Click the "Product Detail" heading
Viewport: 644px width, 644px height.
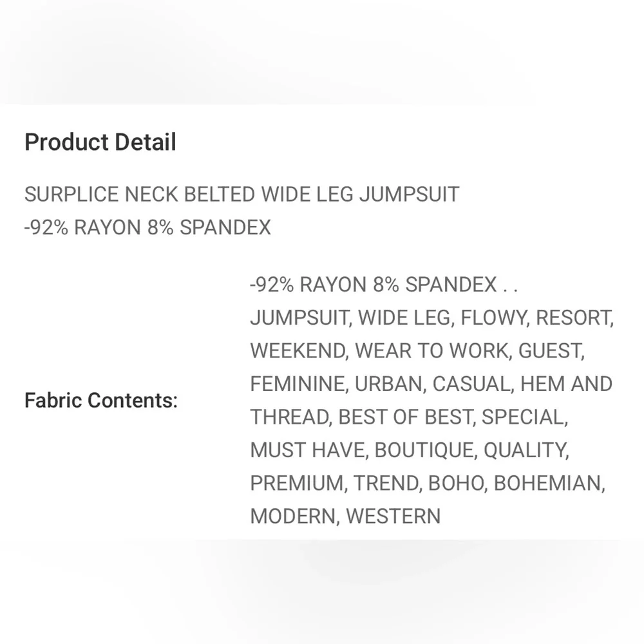tap(100, 142)
